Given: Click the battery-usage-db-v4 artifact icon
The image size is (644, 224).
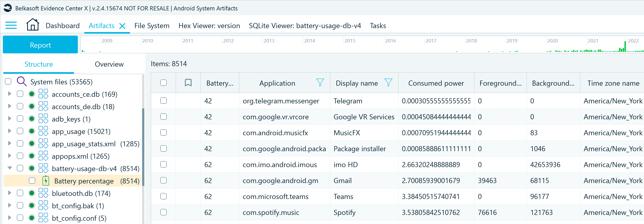Looking at the screenshot, I should (x=43, y=168).
